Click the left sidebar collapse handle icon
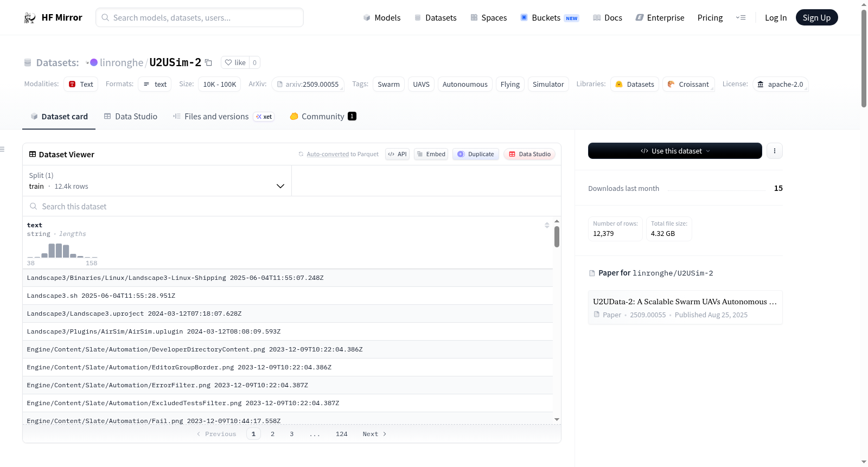868x467 pixels. coord(3,149)
